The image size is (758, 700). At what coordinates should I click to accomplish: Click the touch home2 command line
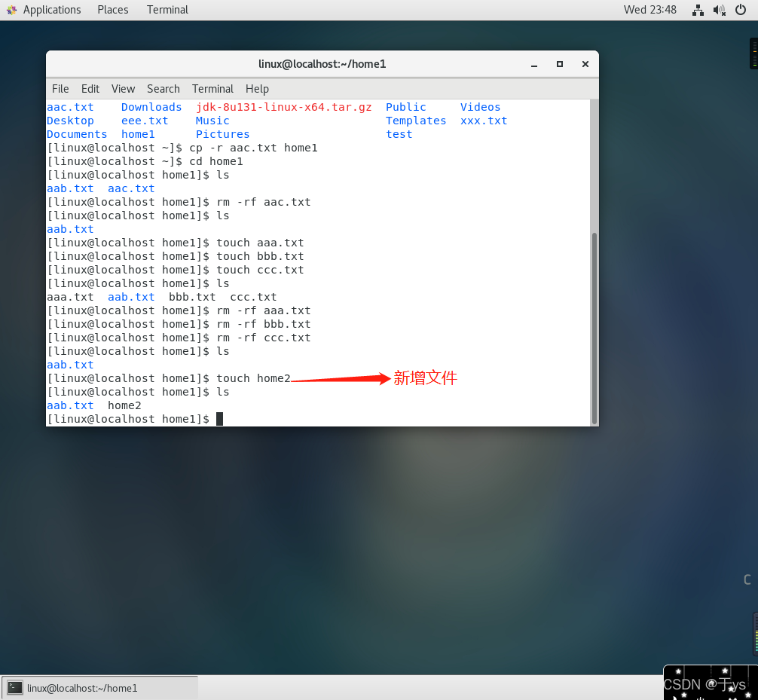[169, 378]
